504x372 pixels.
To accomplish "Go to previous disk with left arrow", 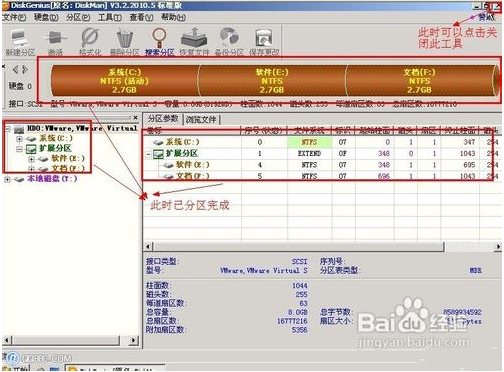I will coord(15,70).
